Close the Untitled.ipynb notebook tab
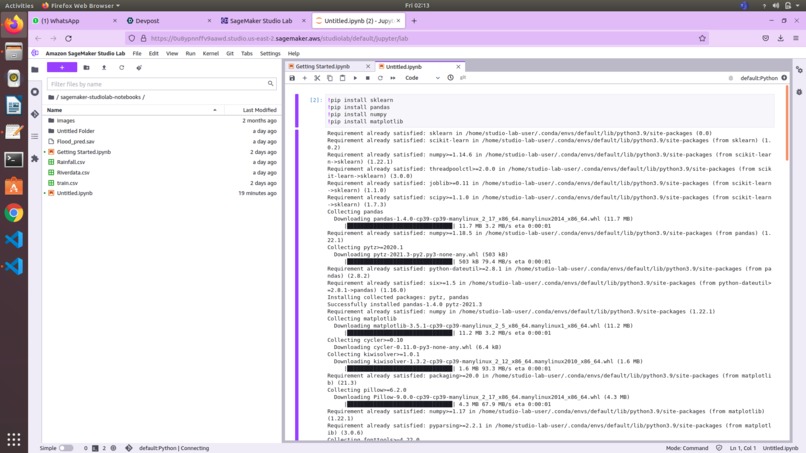This screenshot has height=453, width=806. click(x=458, y=67)
